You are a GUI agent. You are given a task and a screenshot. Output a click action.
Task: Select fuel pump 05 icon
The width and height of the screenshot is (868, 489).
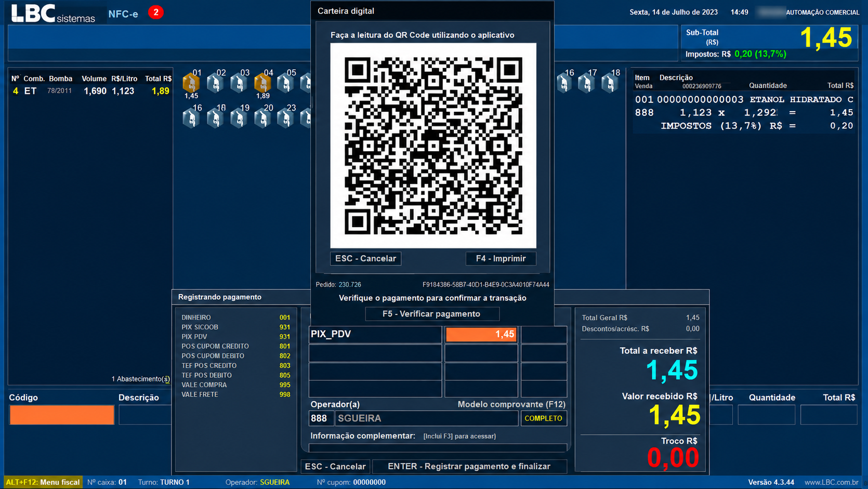click(x=285, y=83)
